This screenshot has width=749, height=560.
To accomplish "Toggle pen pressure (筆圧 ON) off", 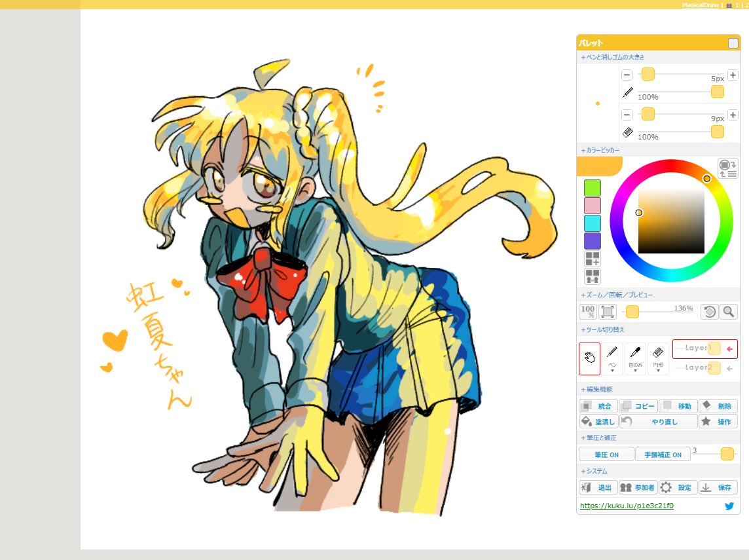I will coord(606,454).
